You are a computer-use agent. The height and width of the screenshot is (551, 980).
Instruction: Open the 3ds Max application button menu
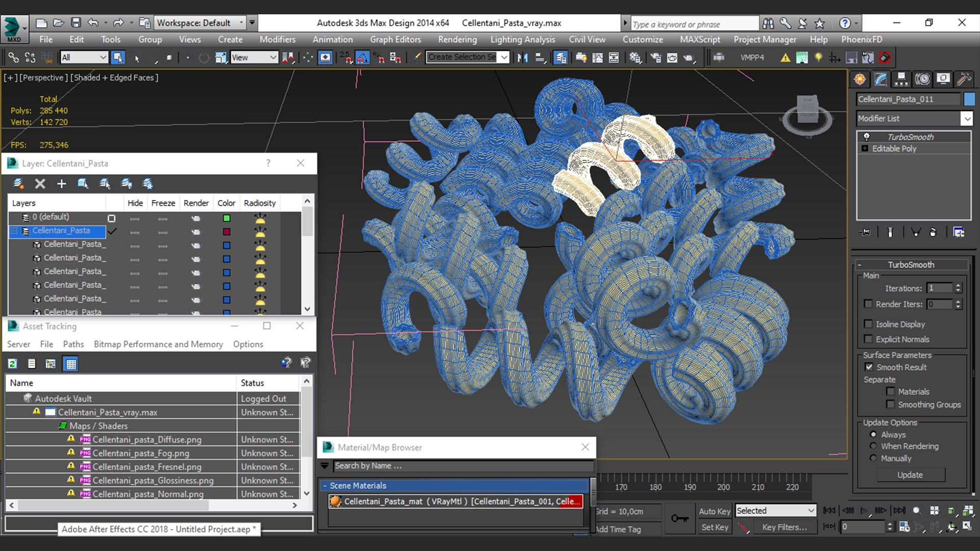pos(14,29)
